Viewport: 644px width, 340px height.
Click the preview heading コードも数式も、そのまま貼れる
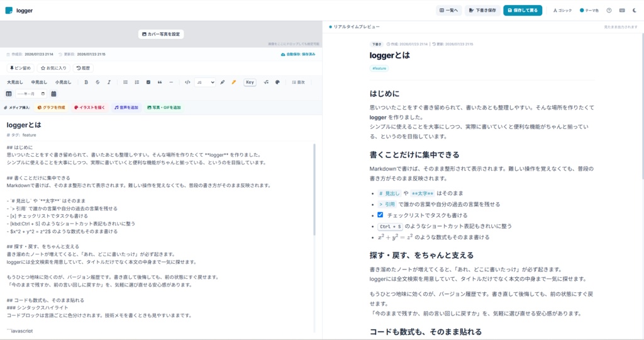pyautogui.click(x=426, y=332)
